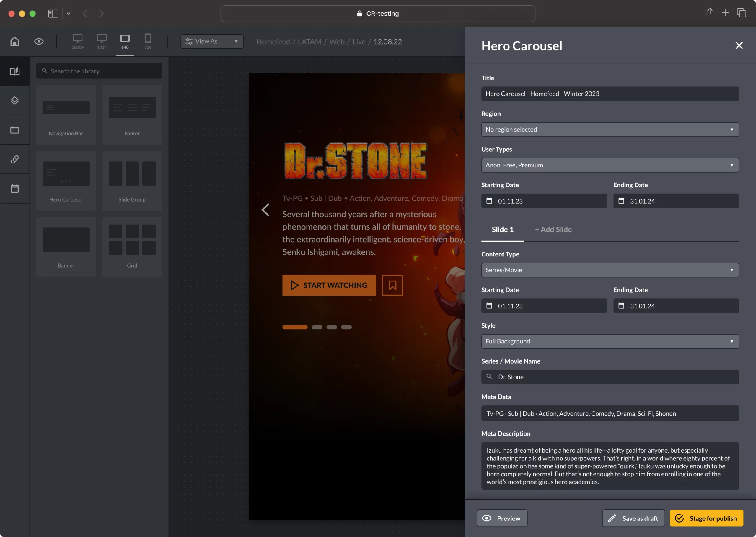Select the Banner component

(66, 247)
